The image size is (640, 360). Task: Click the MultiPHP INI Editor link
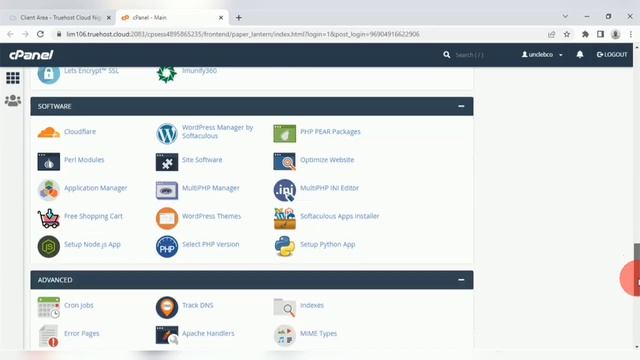(329, 188)
